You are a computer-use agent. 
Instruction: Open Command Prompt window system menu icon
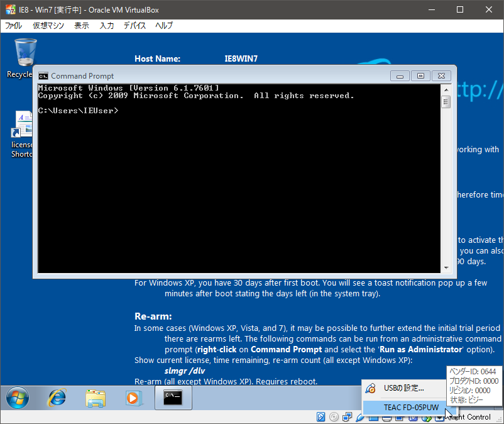click(x=43, y=76)
